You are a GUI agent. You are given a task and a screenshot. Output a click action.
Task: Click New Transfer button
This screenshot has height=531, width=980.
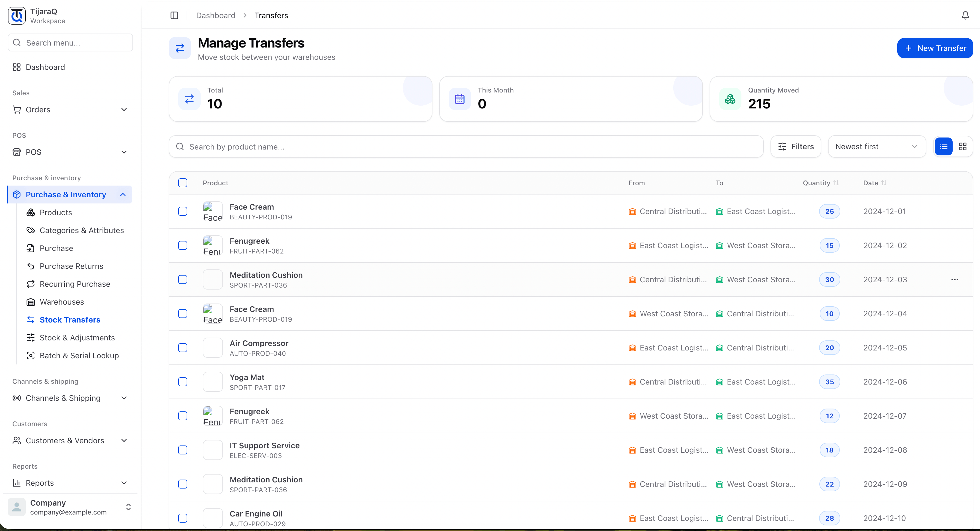935,48
